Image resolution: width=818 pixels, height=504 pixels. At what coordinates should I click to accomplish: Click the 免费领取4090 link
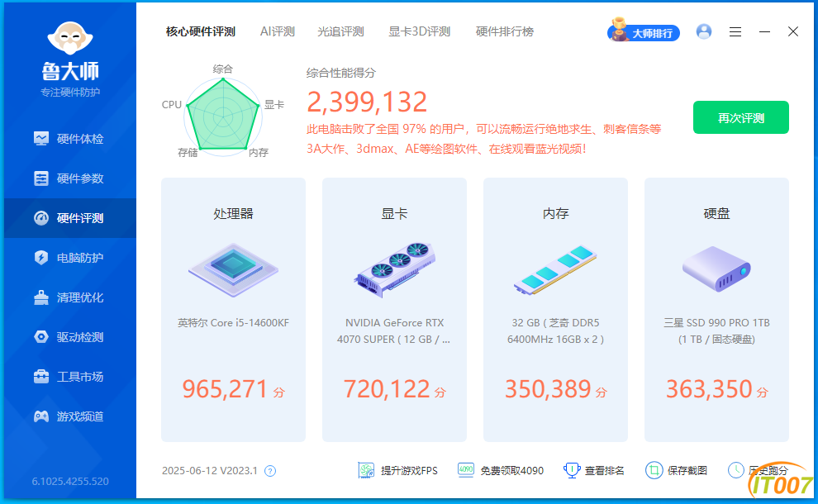pyautogui.click(x=501, y=471)
